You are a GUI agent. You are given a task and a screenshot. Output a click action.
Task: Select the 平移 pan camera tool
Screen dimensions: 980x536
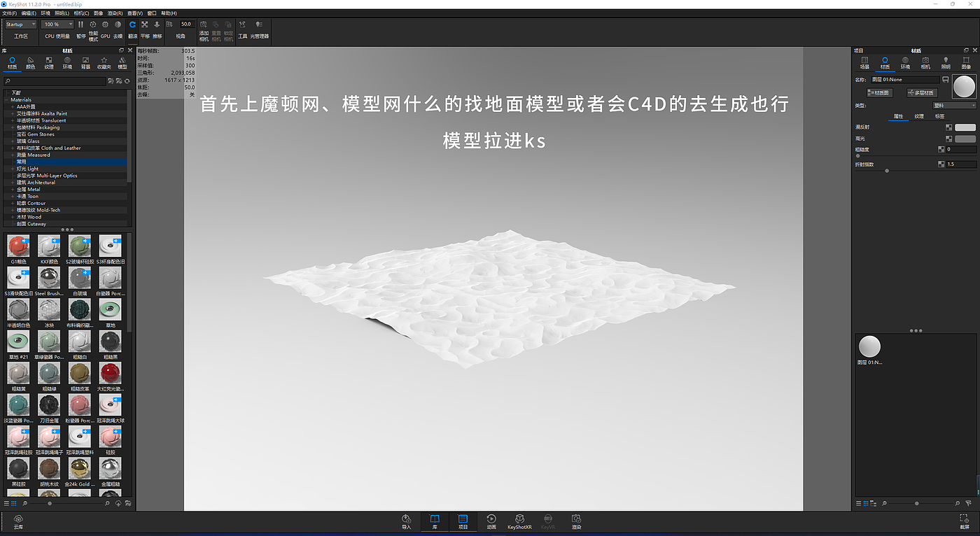(145, 24)
